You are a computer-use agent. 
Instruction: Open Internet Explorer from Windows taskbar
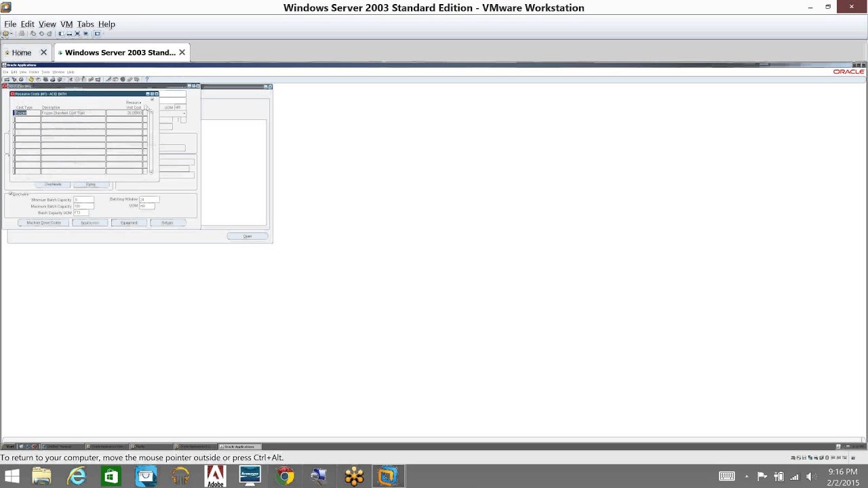[77, 476]
